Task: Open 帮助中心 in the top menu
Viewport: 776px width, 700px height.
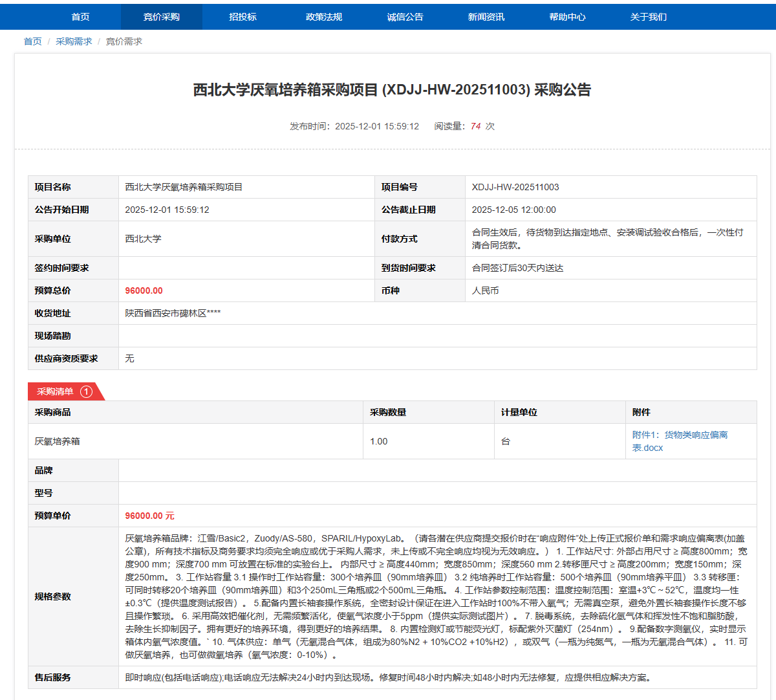Action: pyautogui.click(x=567, y=17)
